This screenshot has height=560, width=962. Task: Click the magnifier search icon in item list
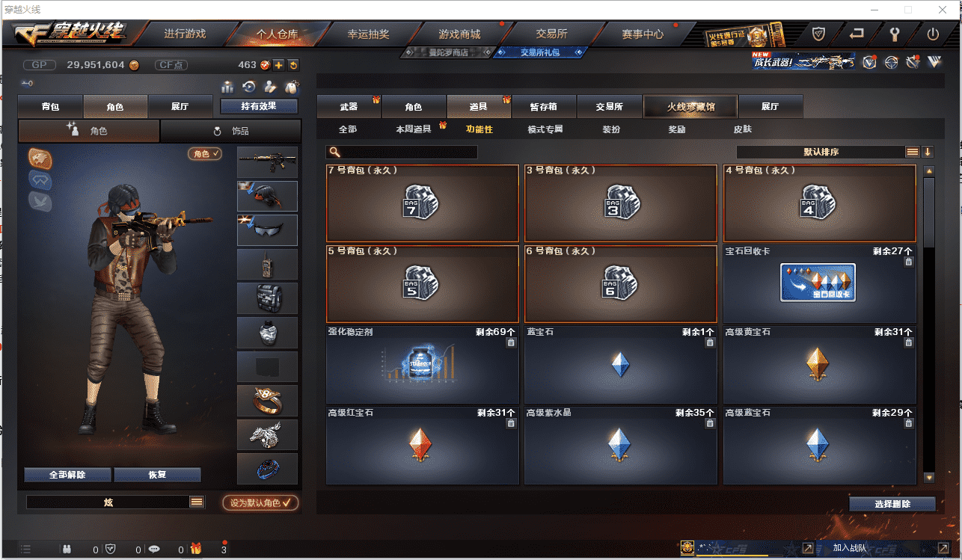coord(334,153)
